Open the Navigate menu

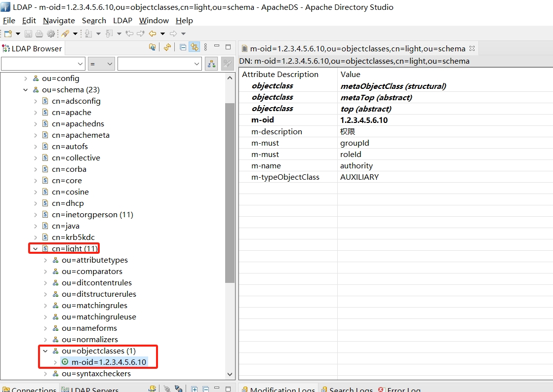tap(59, 20)
